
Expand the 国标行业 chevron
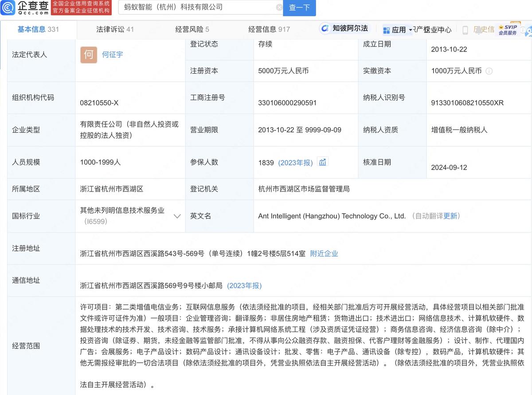[x=177, y=216]
